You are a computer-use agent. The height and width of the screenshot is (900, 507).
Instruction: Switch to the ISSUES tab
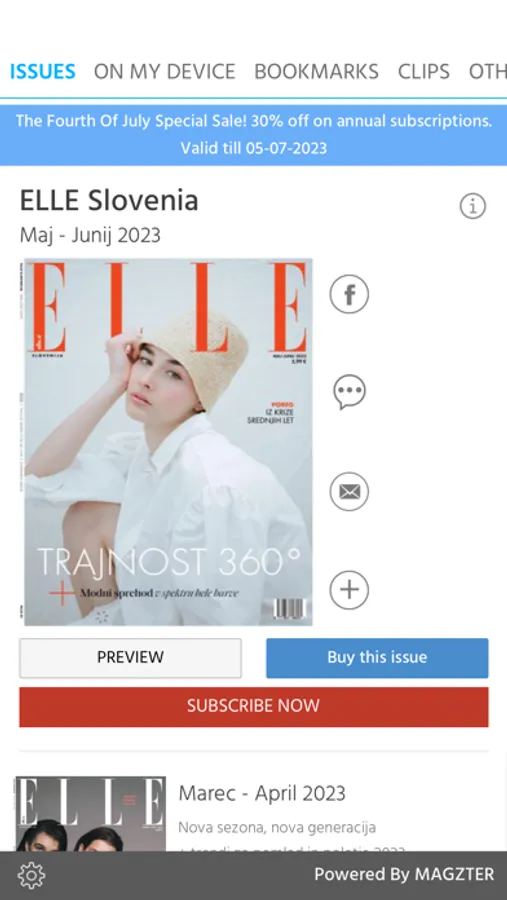pos(42,72)
